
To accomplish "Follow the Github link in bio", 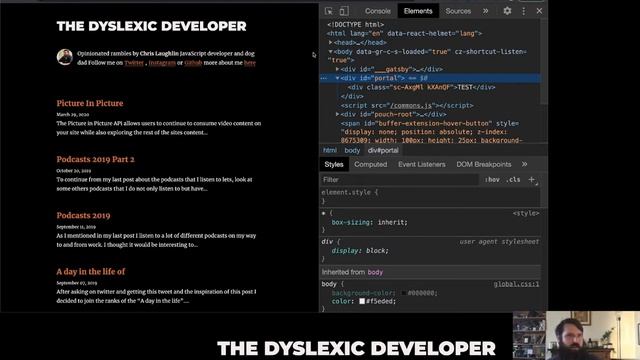I will [193, 63].
